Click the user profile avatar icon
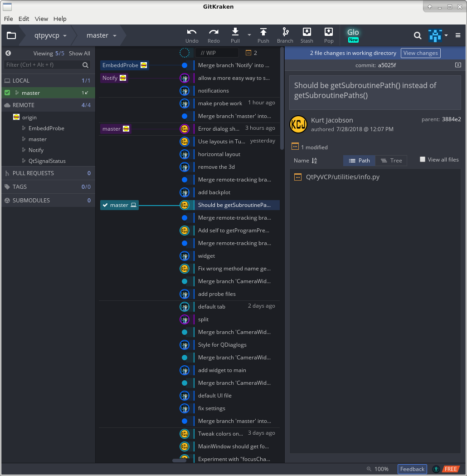This screenshot has width=467, height=476. [435, 35]
